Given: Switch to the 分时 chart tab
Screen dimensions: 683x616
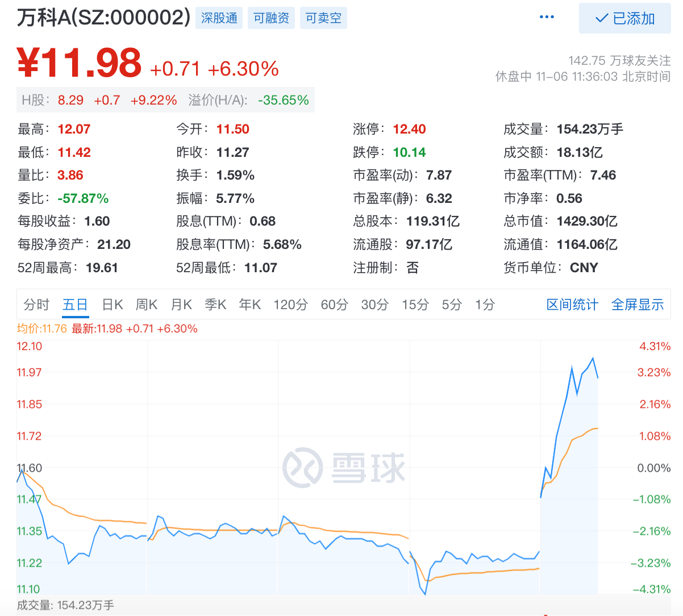Looking at the screenshot, I should point(37,305).
